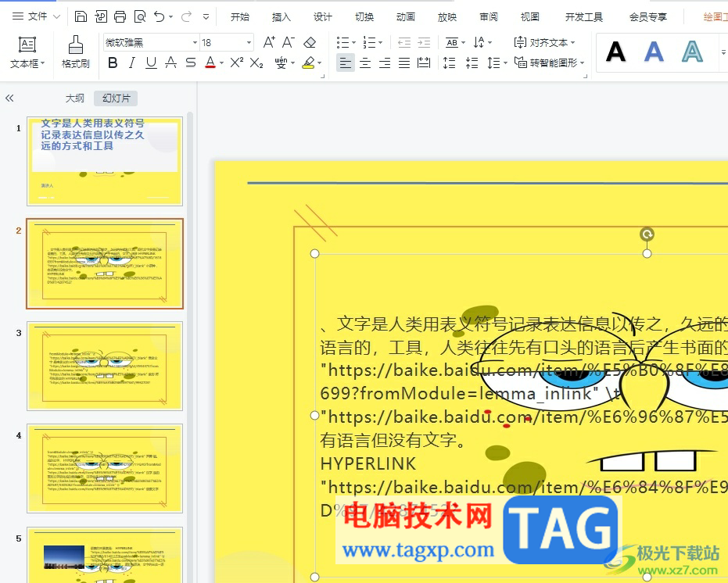Click the export/output as PDF icon
The width and height of the screenshot is (728, 583).
click(x=100, y=16)
